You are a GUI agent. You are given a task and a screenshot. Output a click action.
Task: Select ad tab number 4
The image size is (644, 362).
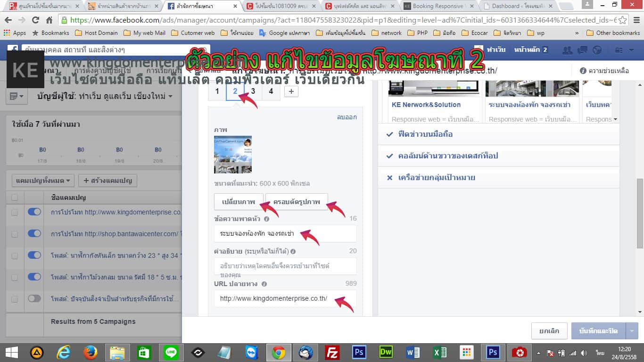pos(271,91)
